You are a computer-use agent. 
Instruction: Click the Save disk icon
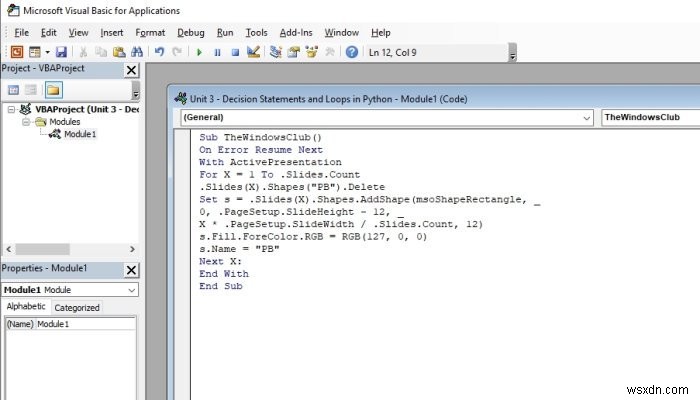point(61,52)
